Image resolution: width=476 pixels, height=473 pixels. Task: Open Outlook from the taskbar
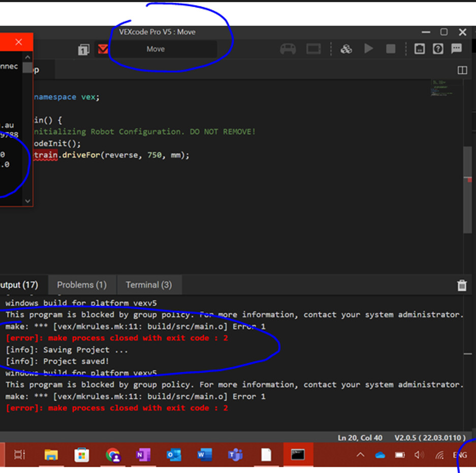[x=174, y=455]
